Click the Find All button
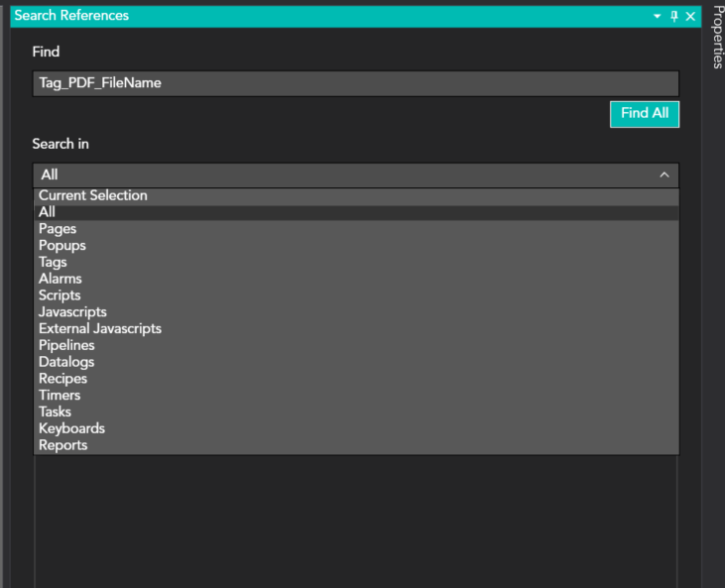Viewport: 725px width, 588px height. click(644, 114)
